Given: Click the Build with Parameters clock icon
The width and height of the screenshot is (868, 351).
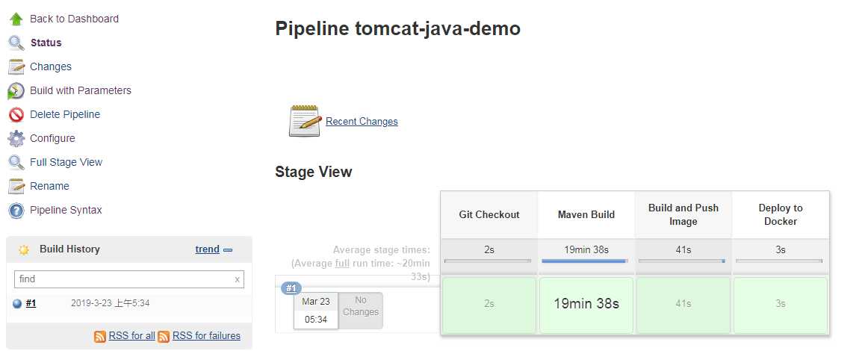Looking at the screenshot, I should (x=16, y=91).
